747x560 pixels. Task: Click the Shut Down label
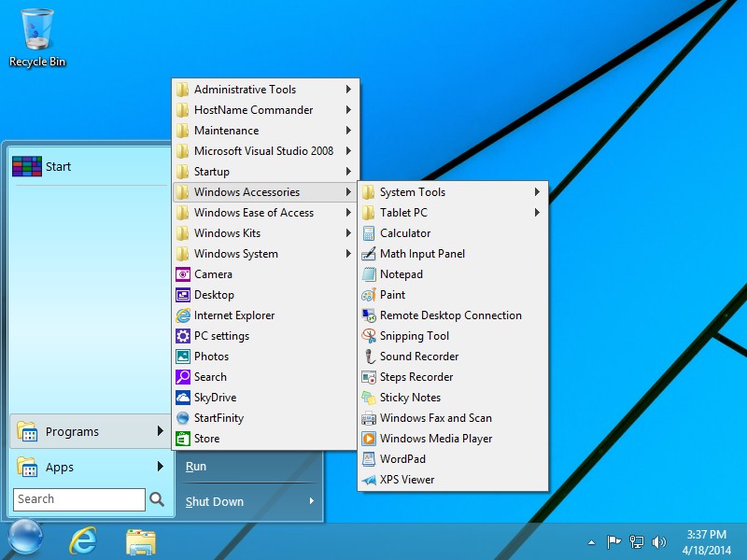coord(215,501)
